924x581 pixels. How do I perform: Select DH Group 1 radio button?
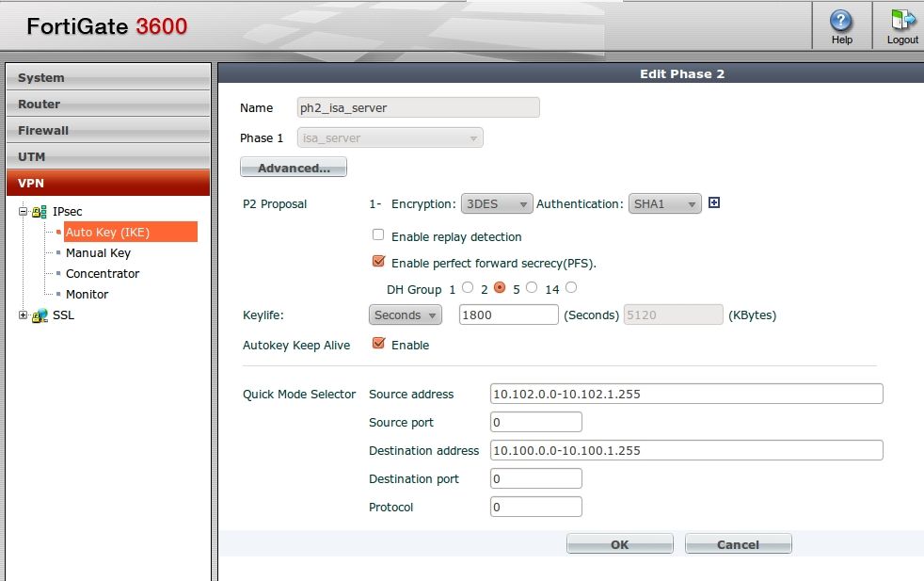468,287
